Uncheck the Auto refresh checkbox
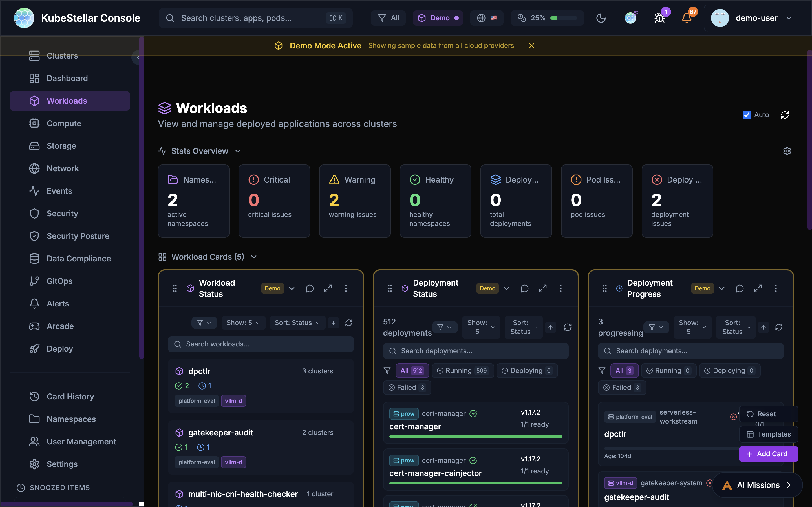This screenshot has width=812, height=507. click(746, 115)
